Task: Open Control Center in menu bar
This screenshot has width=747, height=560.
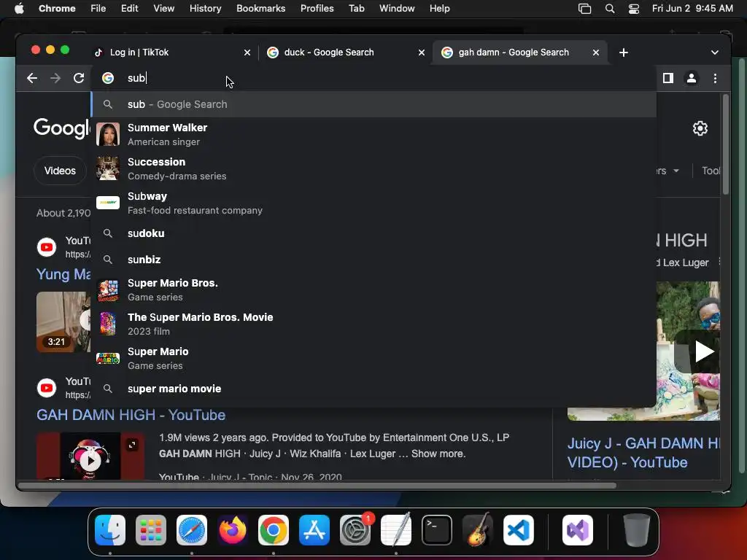Action: 634,9
